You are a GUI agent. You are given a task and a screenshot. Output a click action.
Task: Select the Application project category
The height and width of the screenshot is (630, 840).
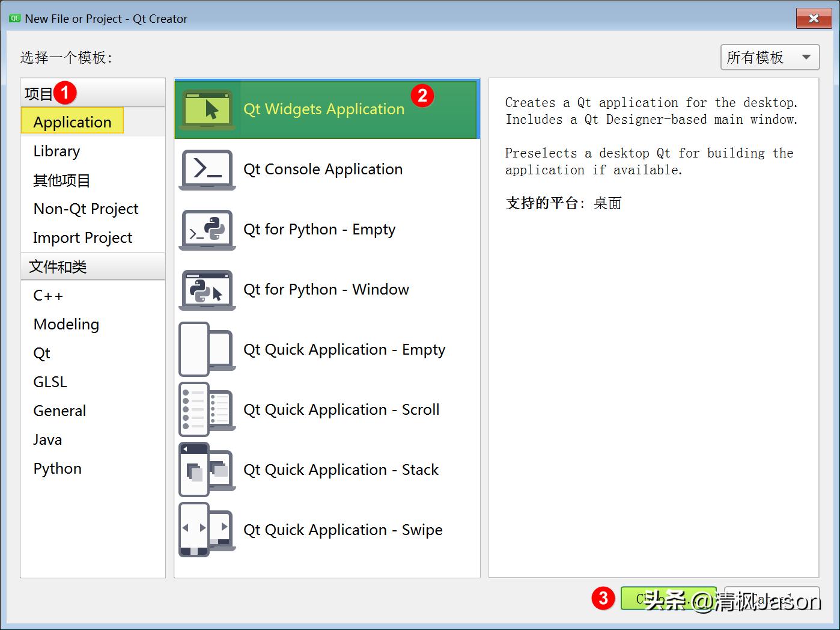coord(72,121)
